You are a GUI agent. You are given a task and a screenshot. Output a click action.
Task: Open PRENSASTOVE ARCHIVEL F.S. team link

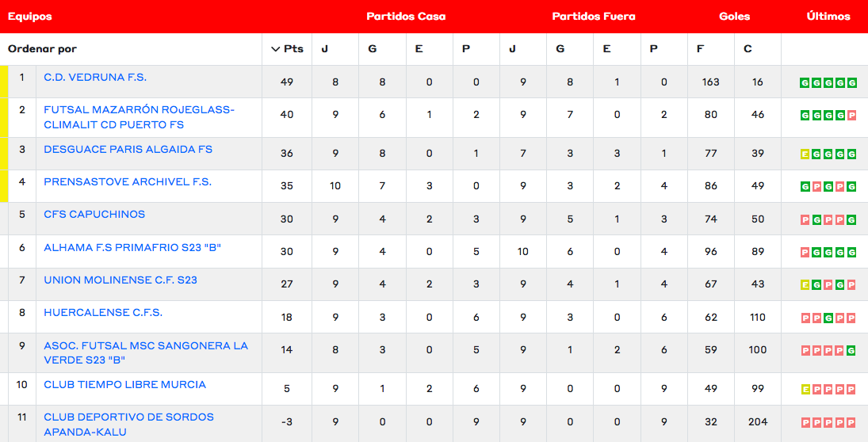click(x=128, y=182)
